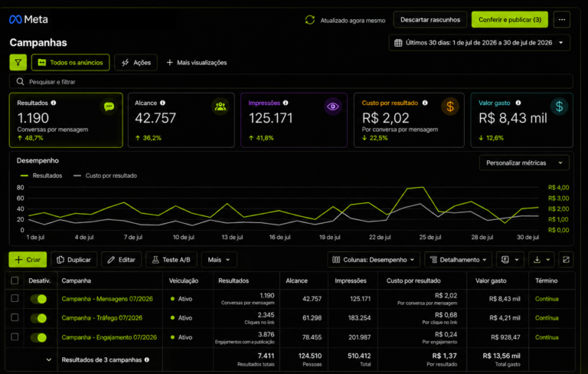Open the Detalhamento dropdown

point(458,260)
